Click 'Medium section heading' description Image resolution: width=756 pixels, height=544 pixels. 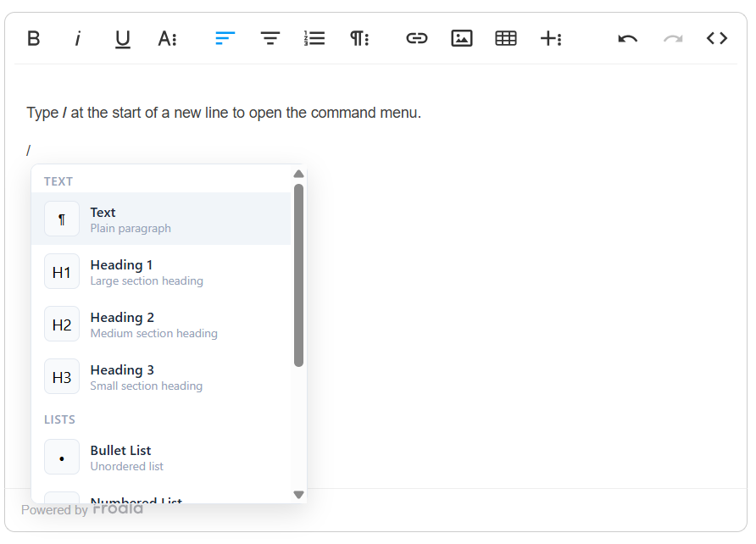(153, 334)
